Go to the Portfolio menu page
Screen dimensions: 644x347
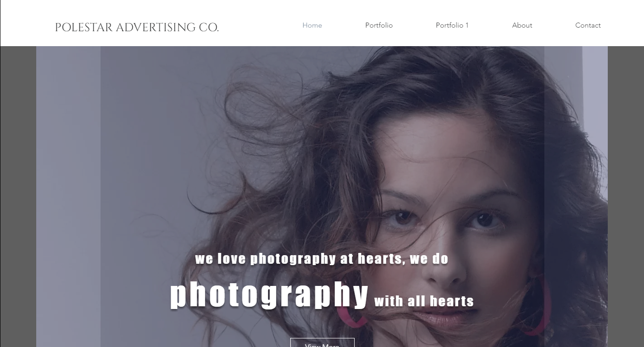[379, 25]
